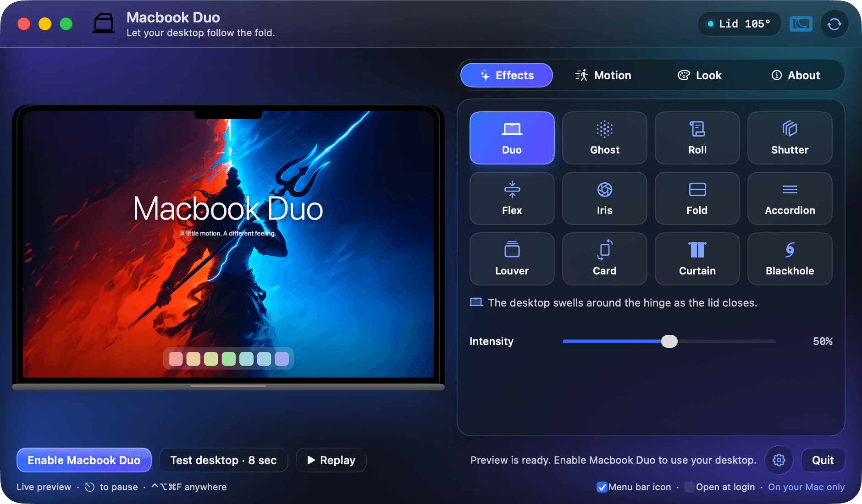Click the refresh arrows icon in header
Image resolution: width=862 pixels, height=504 pixels.
834,24
